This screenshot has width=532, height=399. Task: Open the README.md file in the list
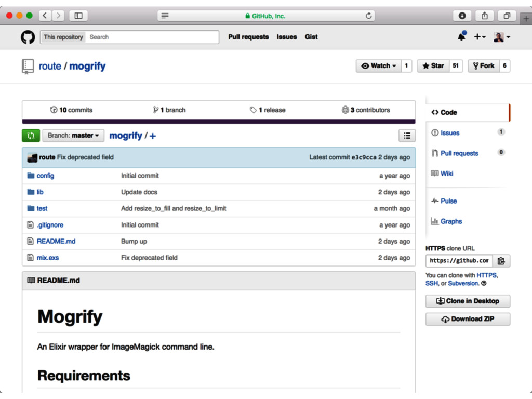56,241
